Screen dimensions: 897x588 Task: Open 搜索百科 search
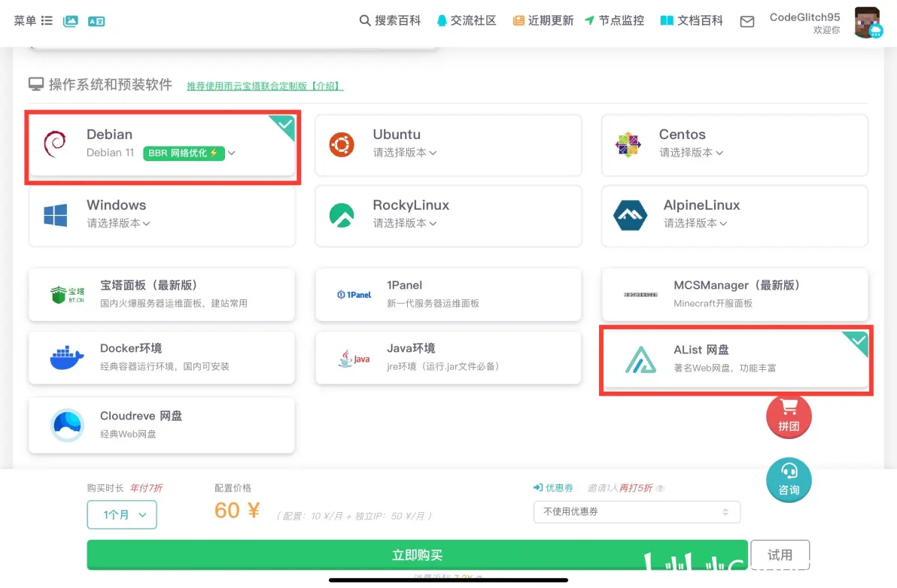pyautogui.click(x=390, y=20)
